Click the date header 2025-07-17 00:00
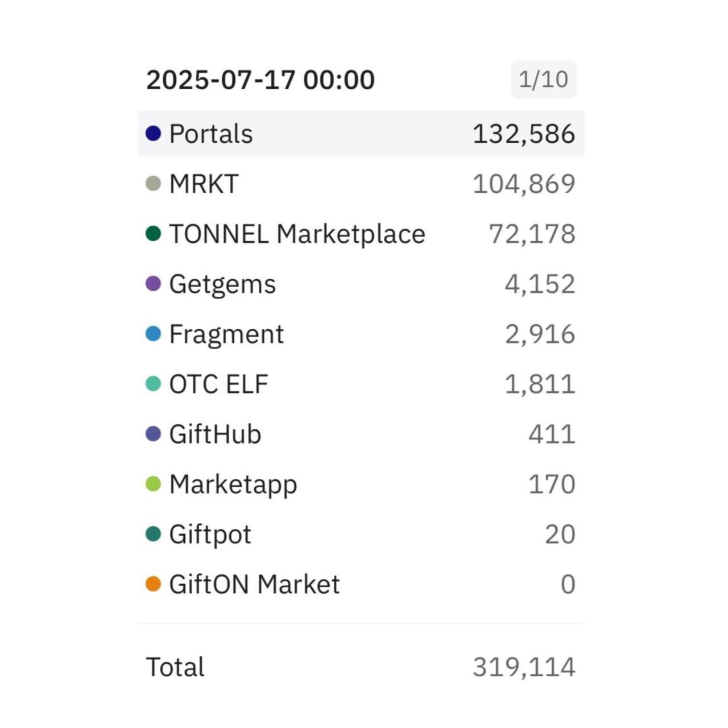728x728 pixels. 260,80
